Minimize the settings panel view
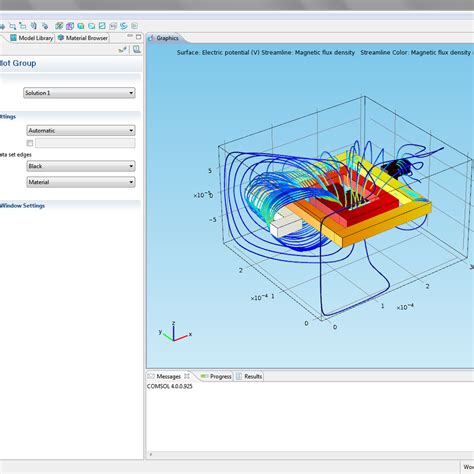Viewport: 474px width, 474px height. (130, 35)
